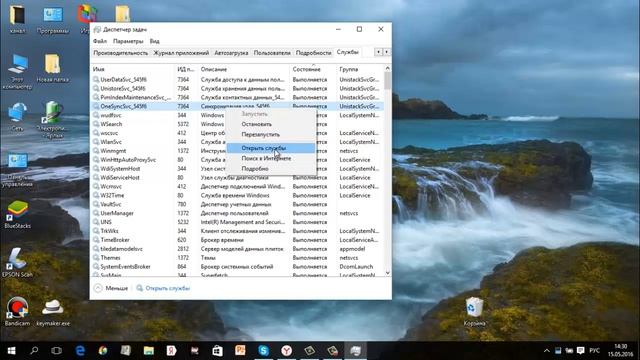Select the Сеть desktop icon
The width and height of the screenshot is (640, 360).
[x=17, y=117]
